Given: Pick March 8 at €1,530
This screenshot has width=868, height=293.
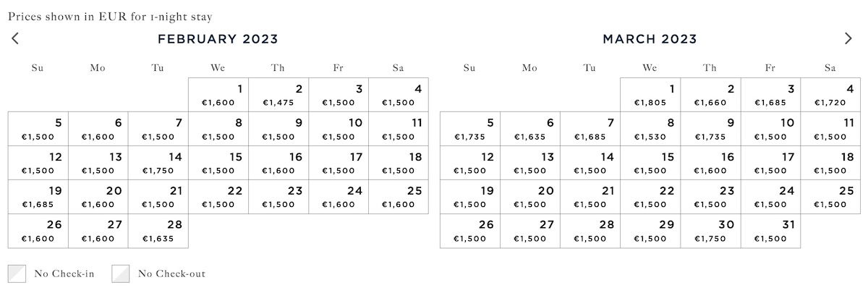Looking at the screenshot, I should [650, 129].
